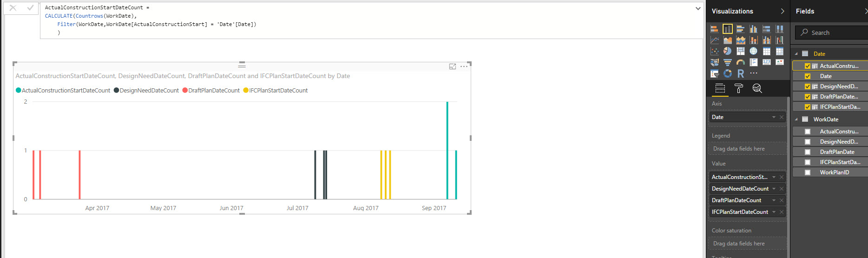Check ActualConstru... field under WorkDate
Screen dimensions: 868x258
[808, 132]
